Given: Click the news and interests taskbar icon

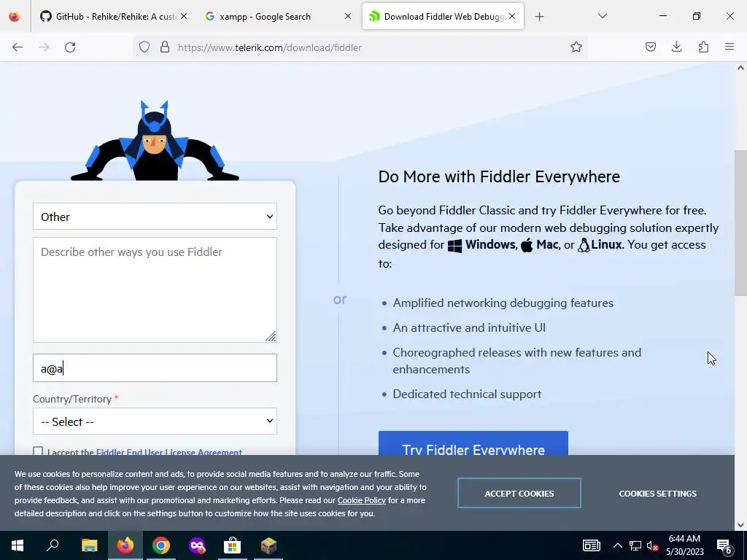Looking at the screenshot, I should [591, 545].
